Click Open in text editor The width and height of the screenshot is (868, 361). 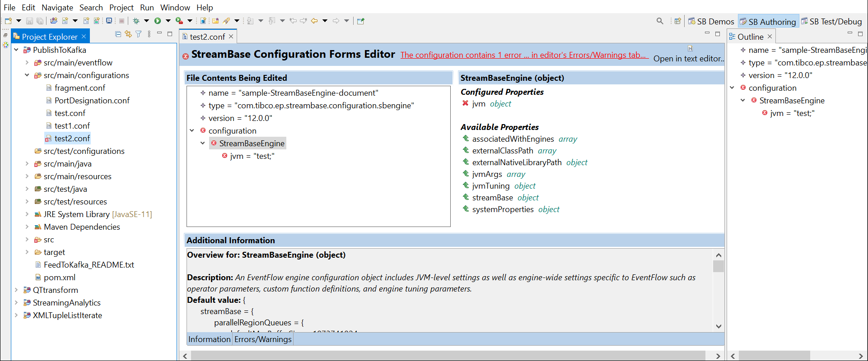(688, 59)
